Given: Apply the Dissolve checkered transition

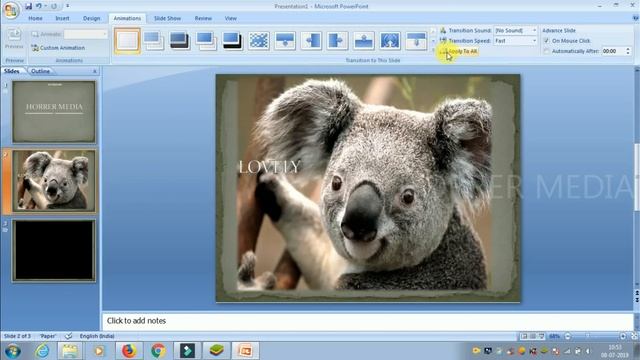Looking at the screenshot, I should [x=259, y=41].
